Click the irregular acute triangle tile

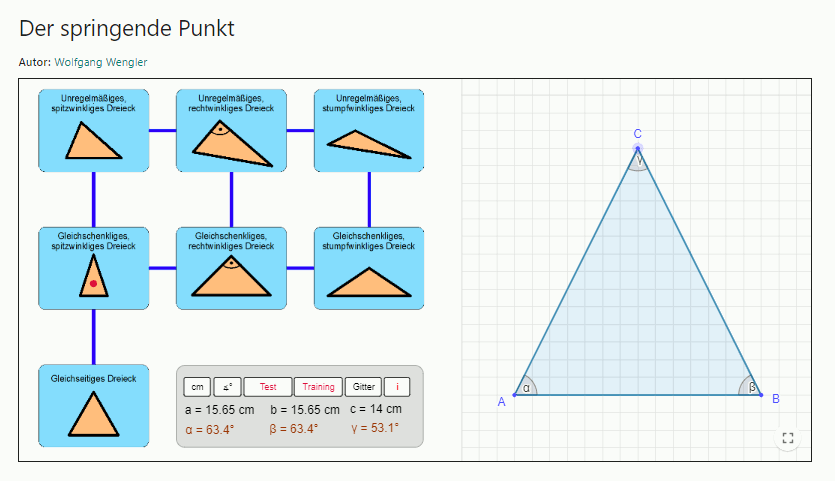[x=93, y=130]
